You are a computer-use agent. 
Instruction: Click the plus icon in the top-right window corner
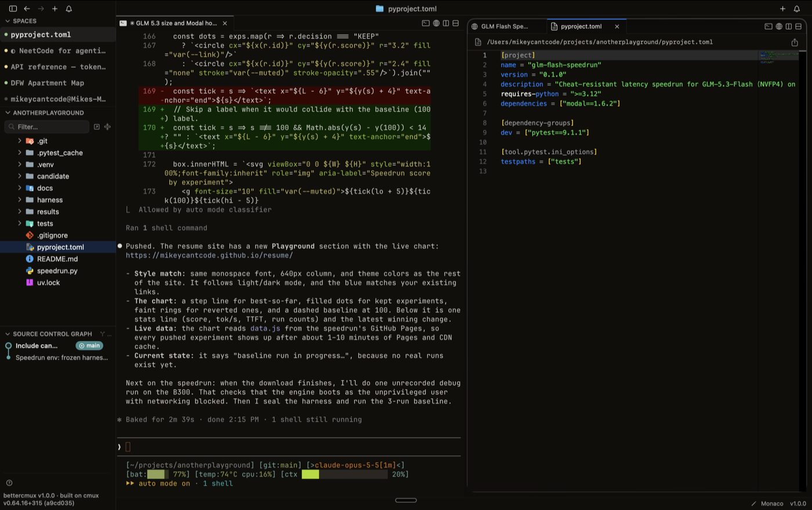pos(782,9)
